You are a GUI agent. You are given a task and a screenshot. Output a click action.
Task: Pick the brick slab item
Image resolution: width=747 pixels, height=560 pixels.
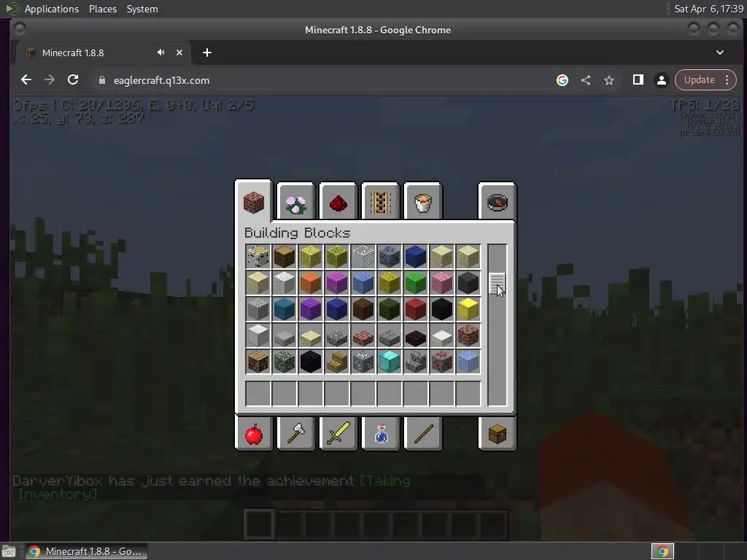tap(363, 337)
